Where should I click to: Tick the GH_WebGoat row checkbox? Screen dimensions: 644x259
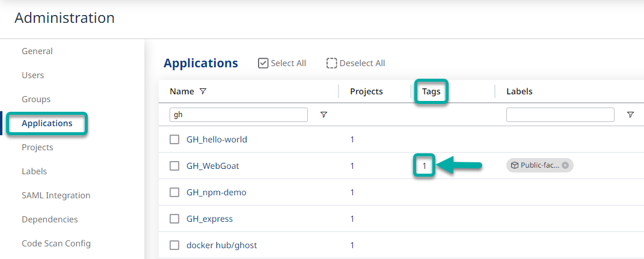174,166
